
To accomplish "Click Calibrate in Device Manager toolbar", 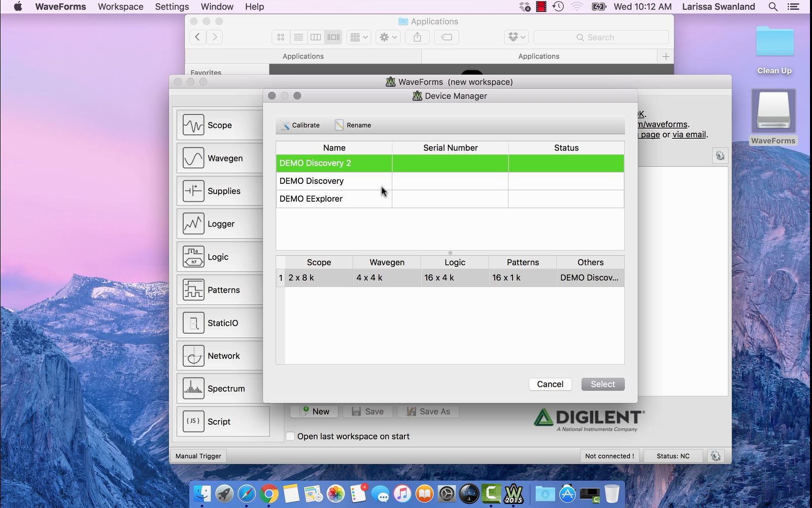I will coord(300,125).
